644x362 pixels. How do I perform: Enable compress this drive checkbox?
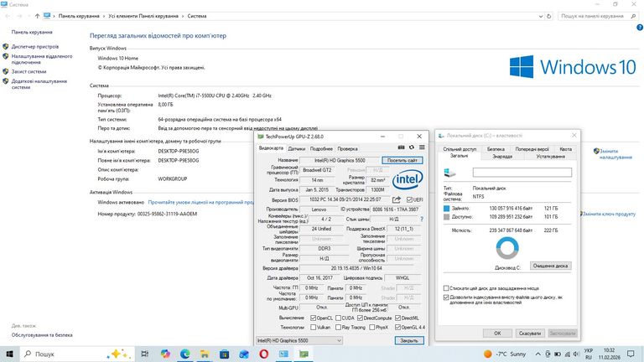tap(446, 288)
